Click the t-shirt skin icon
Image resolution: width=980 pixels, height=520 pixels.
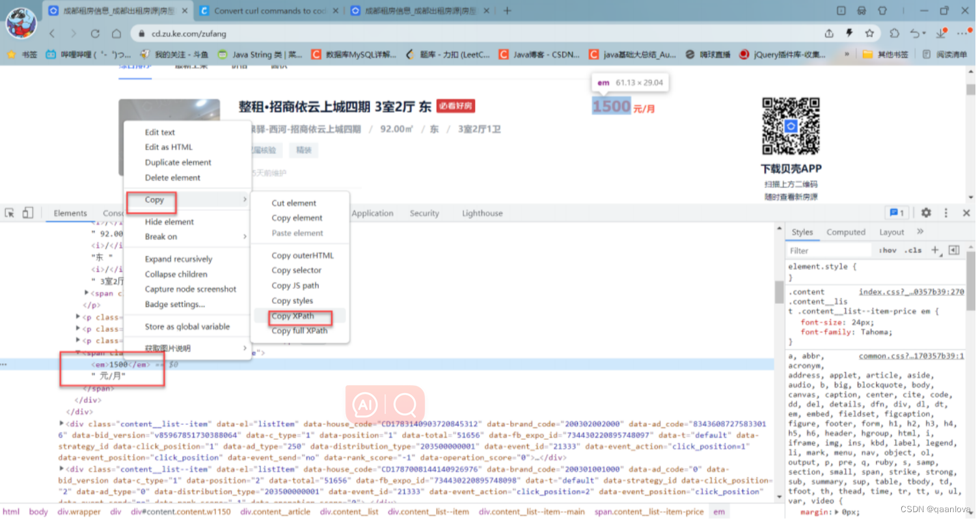coord(882,10)
